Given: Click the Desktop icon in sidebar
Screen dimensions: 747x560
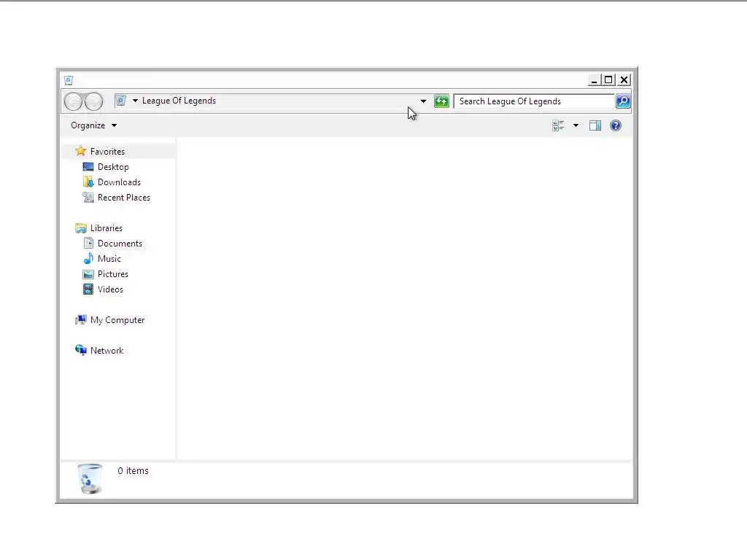Looking at the screenshot, I should (x=88, y=167).
